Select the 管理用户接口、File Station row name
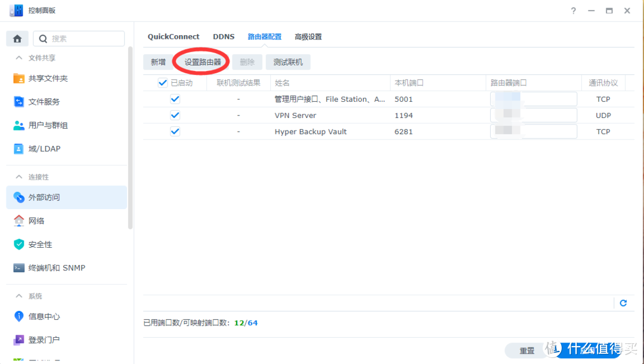This screenshot has width=644, height=364. (x=330, y=99)
